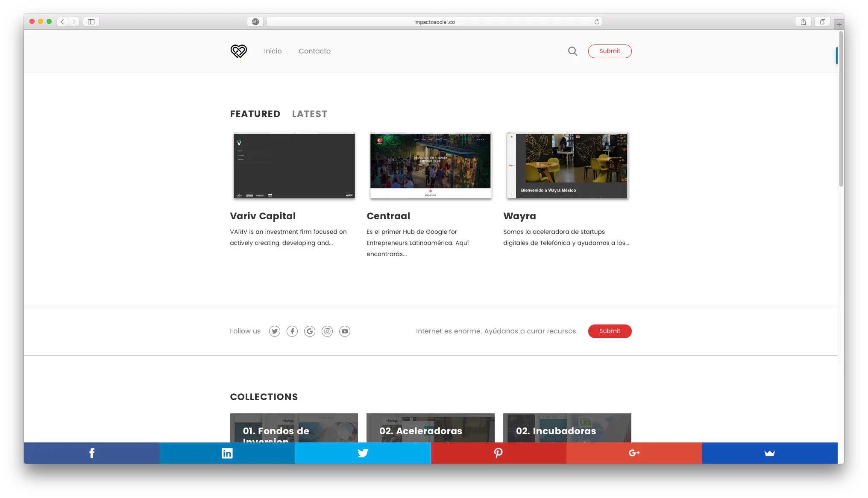The width and height of the screenshot is (868, 498).
Task: Switch to the LATEST tab
Action: pyautogui.click(x=310, y=114)
